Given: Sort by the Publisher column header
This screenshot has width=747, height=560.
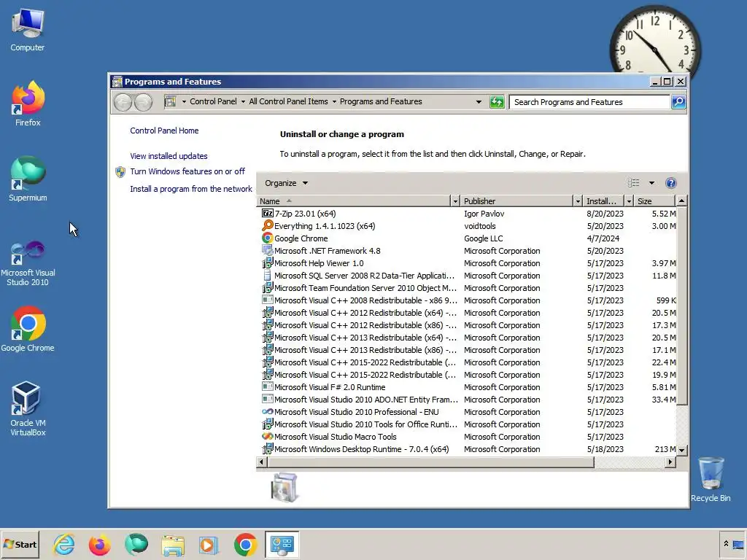Looking at the screenshot, I should (517, 201).
